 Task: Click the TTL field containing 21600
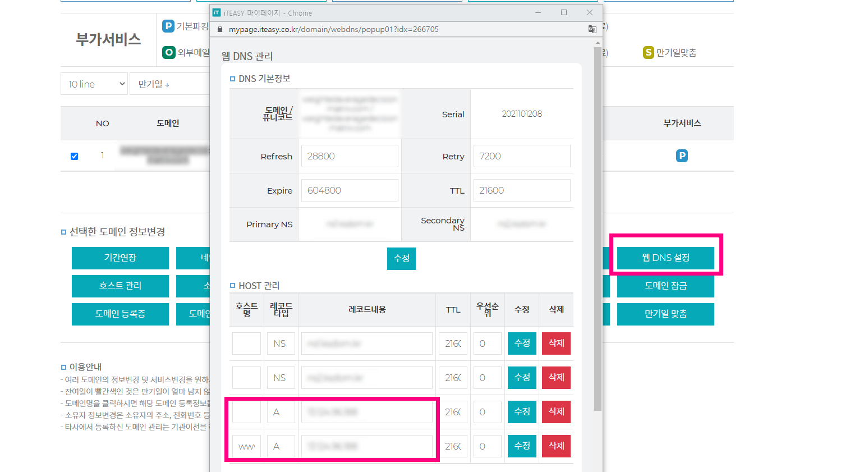click(x=522, y=190)
